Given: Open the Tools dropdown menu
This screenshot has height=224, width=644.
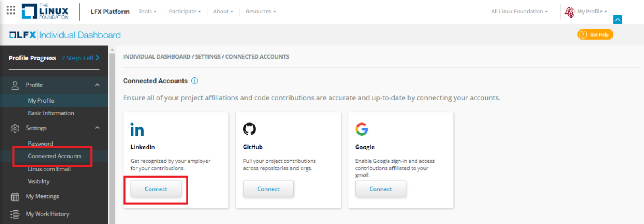Looking at the screenshot, I should [x=147, y=12].
